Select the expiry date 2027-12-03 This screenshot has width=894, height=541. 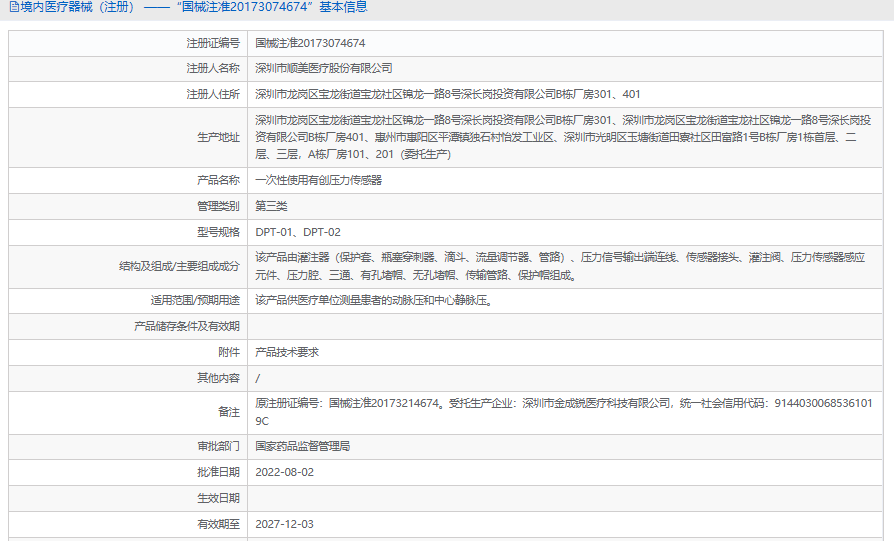285,524
